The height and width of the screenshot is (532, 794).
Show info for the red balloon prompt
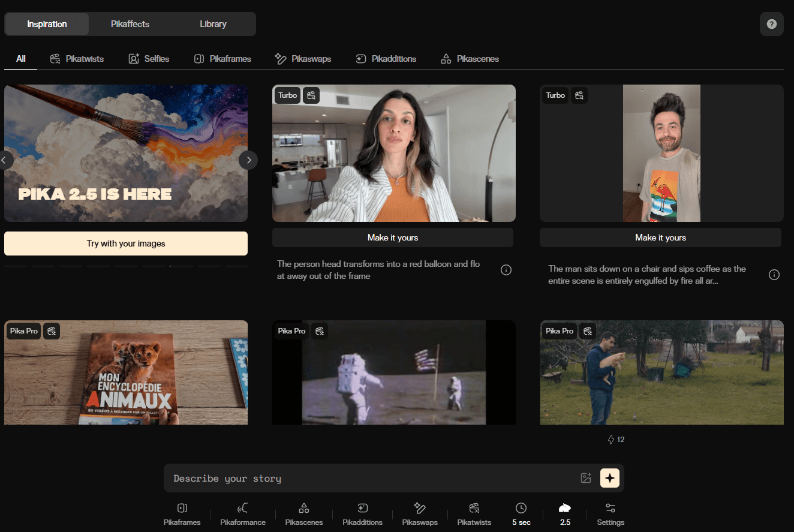506,270
